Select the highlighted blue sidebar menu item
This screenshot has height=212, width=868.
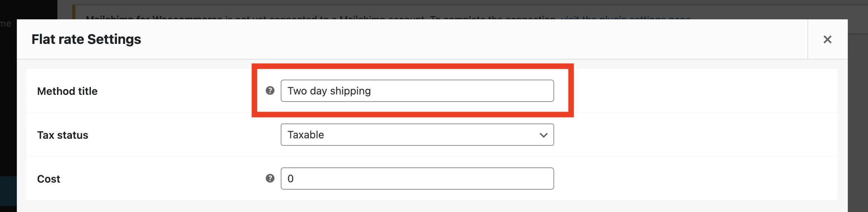[x=8, y=191]
